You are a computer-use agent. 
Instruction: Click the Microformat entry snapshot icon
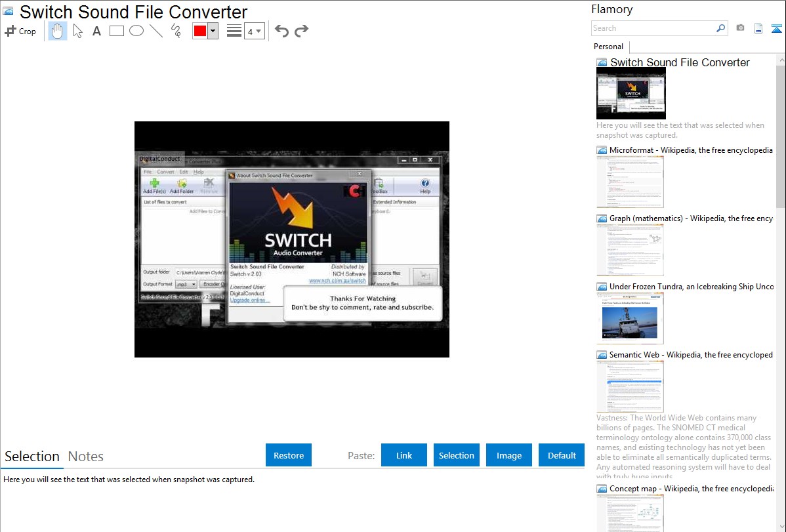pyautogui.click(x=602, y=150)
